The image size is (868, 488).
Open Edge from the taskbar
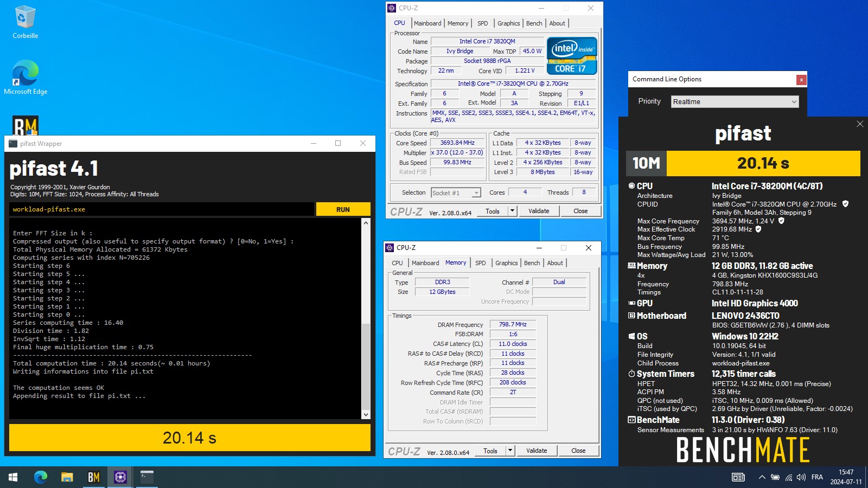coord(41,477)
